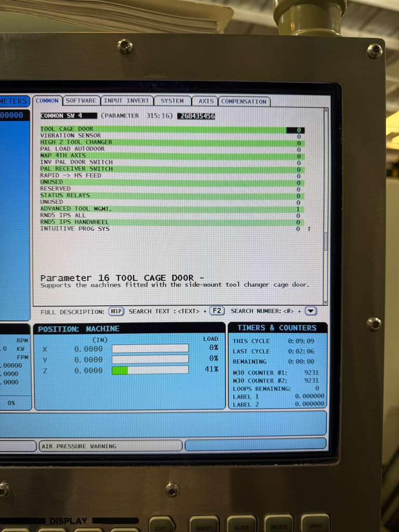Select the HIGH Z TOOL CHANGER row
399x532 pixels.
coord(172,142)
